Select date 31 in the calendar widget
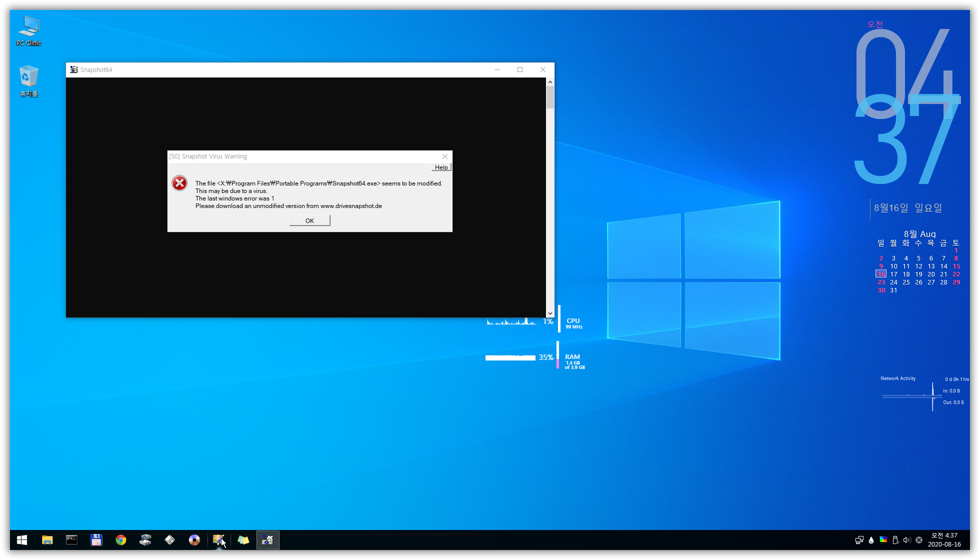 [893, 290]
